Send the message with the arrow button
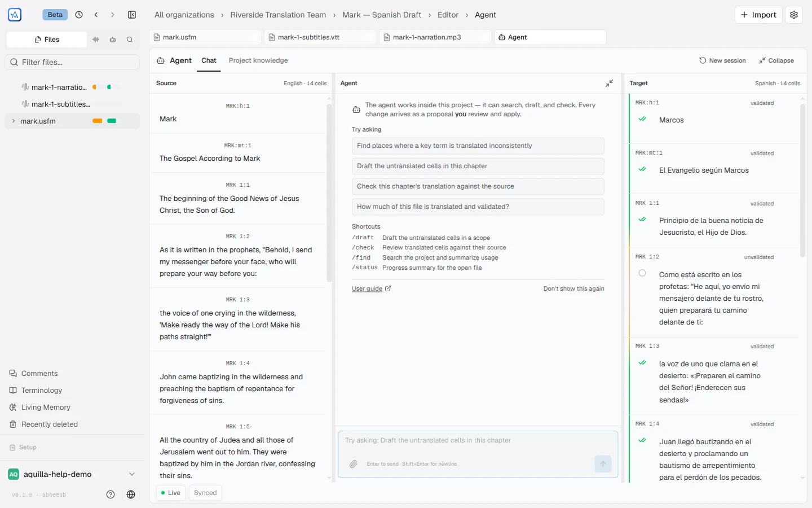This screenshot has height=508, width=812. [603, 464]
